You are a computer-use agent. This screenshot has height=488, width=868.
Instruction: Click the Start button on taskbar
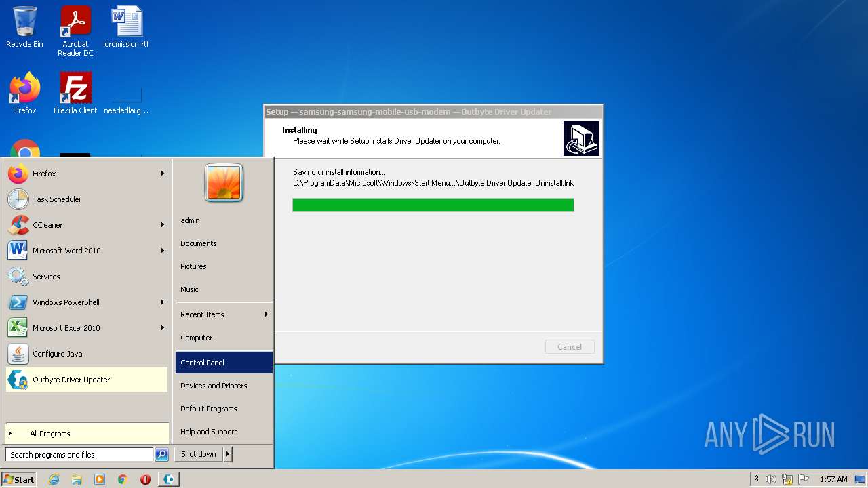click(x=19, y=479)
